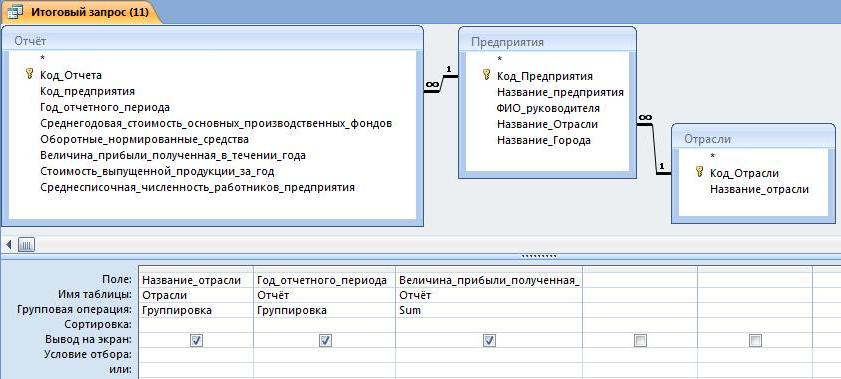
Task: Click sort cell under Название_отрасли column
Action: point(196,325)
